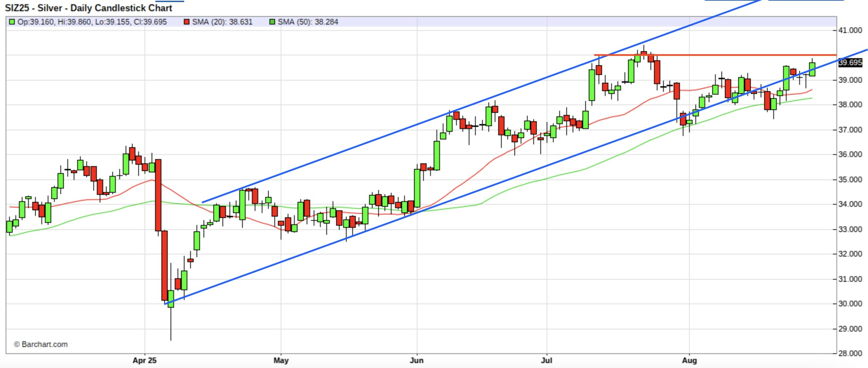The width and height of the screenshot is (868, 368).
Task: Click the 34.000 price axis label
Action: click(x=850, y=204)
